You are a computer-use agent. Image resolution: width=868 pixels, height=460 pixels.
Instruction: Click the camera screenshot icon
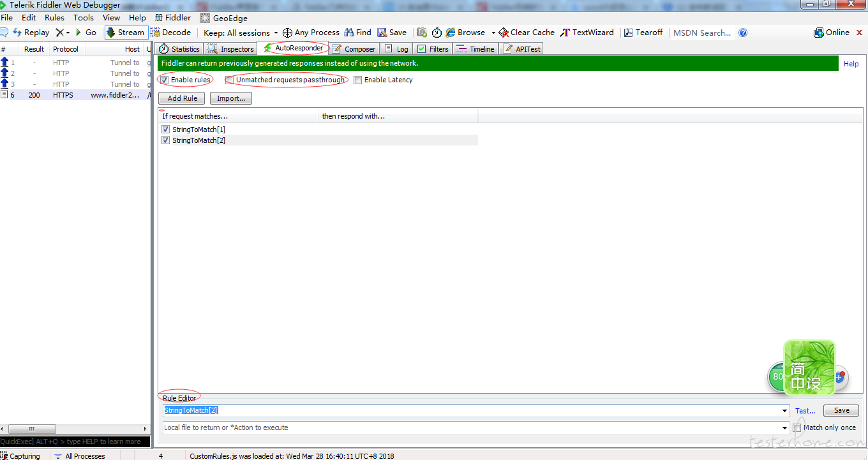tap(422, 33)
